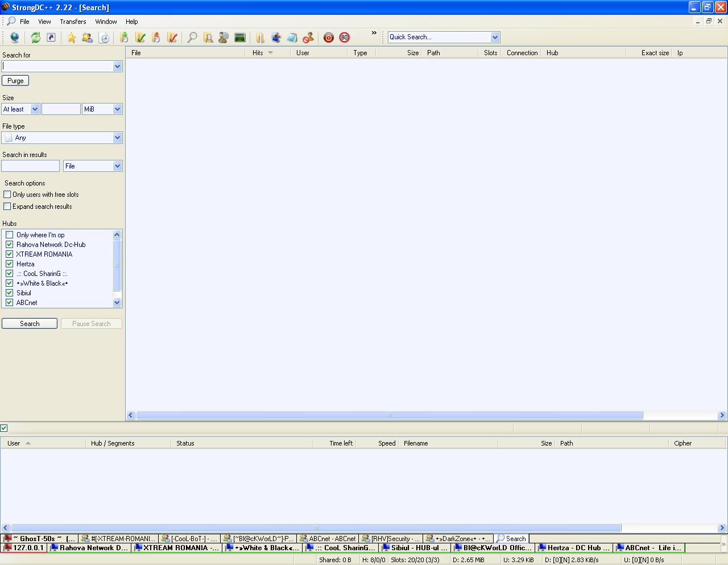Click the Size value input field

point(61,109)
